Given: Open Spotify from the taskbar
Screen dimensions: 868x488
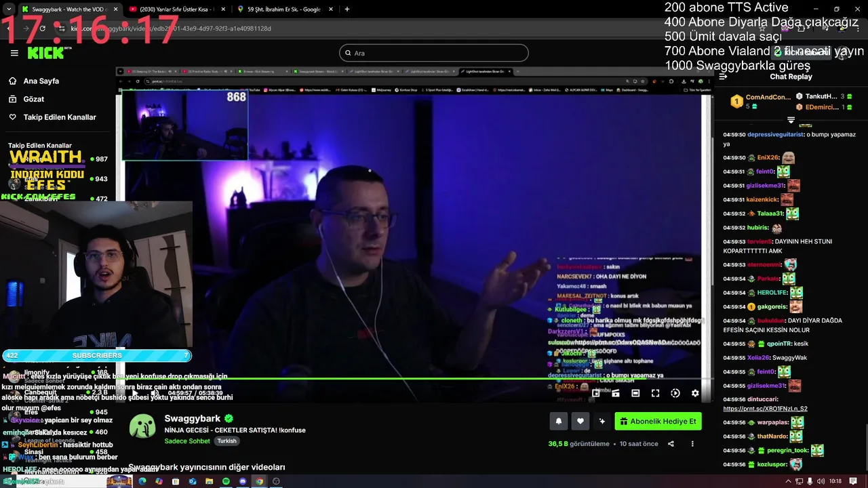Looking at the screenshot, I should coord(226,481).
